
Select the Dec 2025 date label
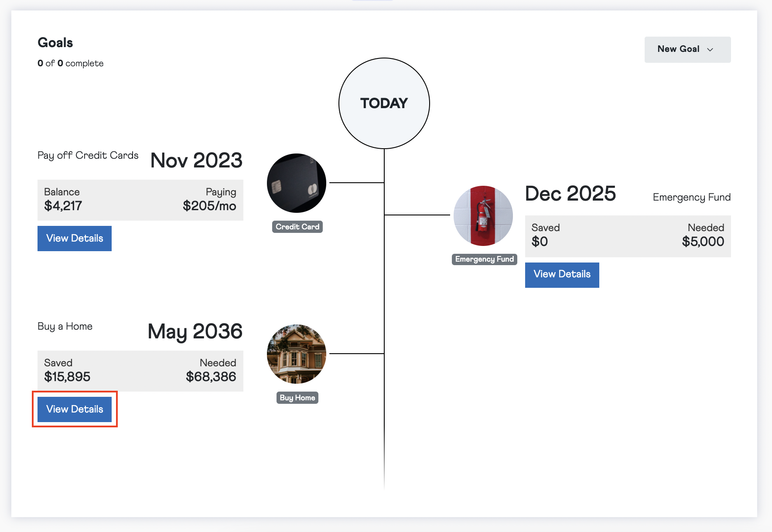click(x=570, y=193)
